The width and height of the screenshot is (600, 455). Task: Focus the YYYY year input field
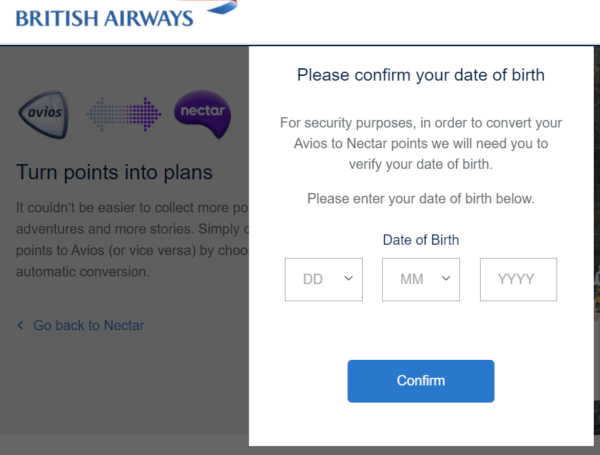(x=518, y=279)
